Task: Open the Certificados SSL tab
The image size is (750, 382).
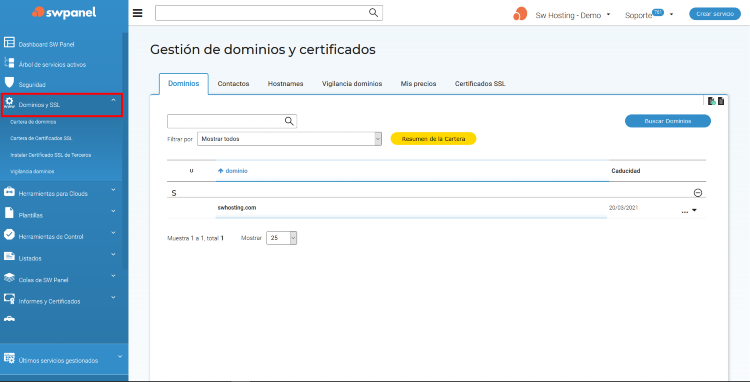Action: click(480, 84)
